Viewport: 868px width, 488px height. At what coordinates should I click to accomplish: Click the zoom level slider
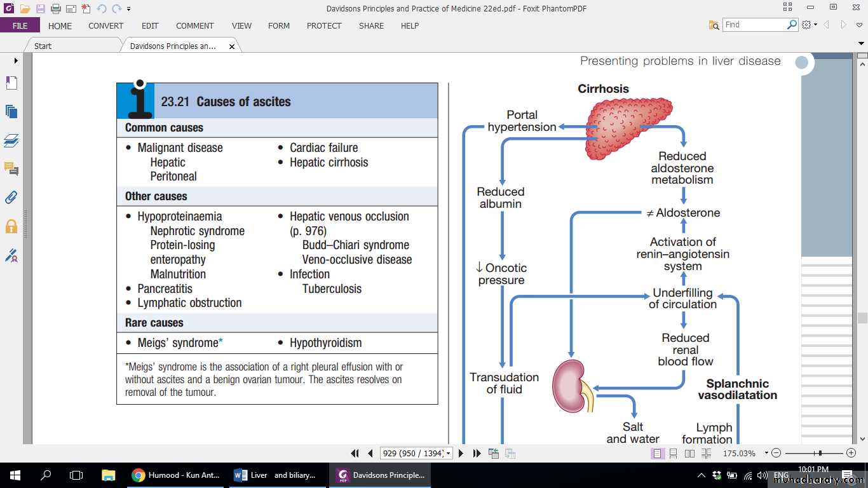tap(820, 453)
